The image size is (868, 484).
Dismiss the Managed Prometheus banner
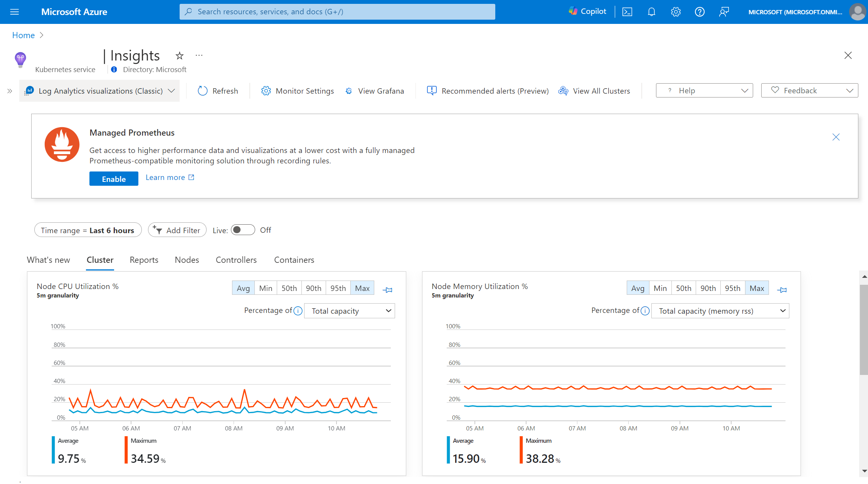coord(836,137)
